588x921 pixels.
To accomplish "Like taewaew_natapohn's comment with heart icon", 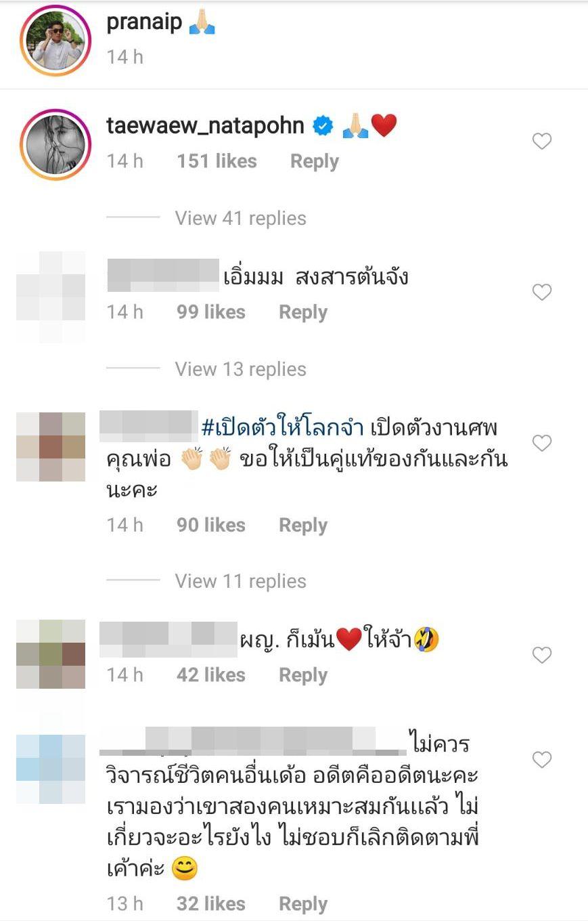I will click(542, 141).
